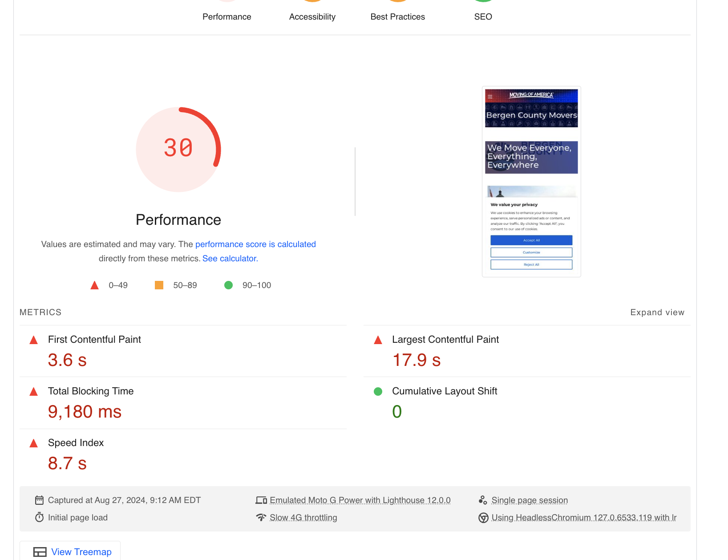Open the 'performance score is calculated' link

tap(255, 244)
